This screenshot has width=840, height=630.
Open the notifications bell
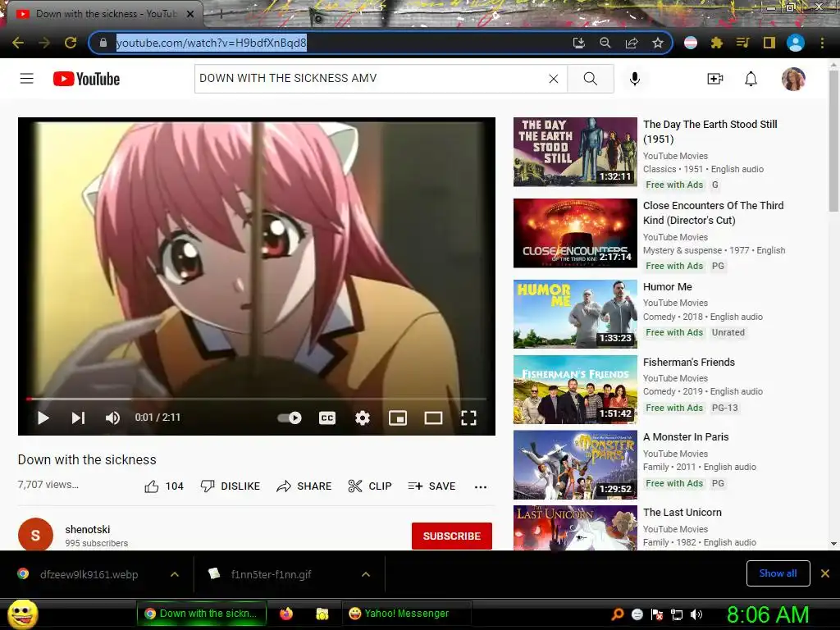click(x=751, y=79)
